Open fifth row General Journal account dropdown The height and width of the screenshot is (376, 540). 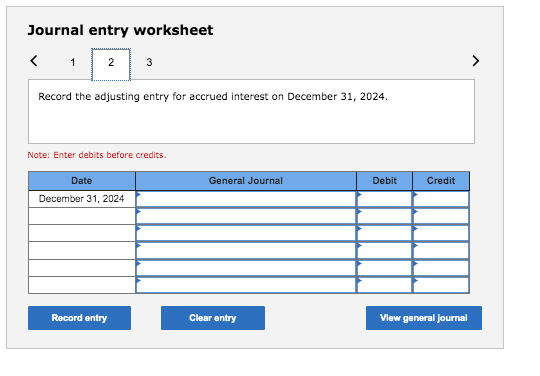pyautogui.click(x=246, y=268)
